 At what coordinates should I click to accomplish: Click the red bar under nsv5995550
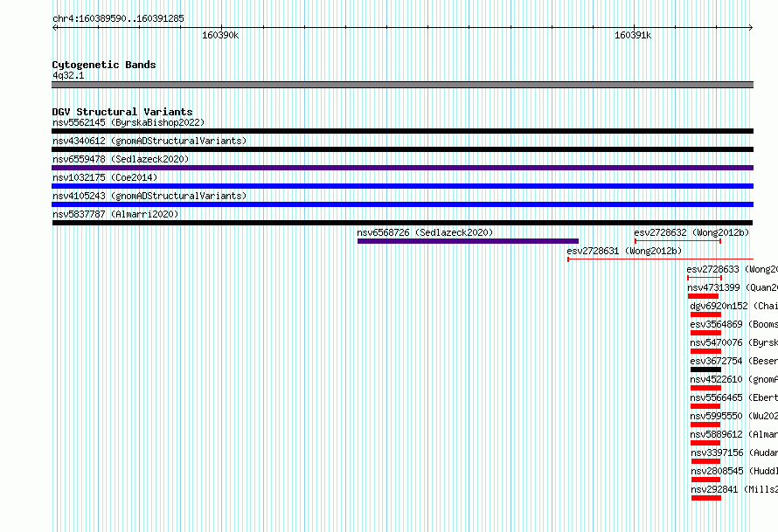coord(705,425)
